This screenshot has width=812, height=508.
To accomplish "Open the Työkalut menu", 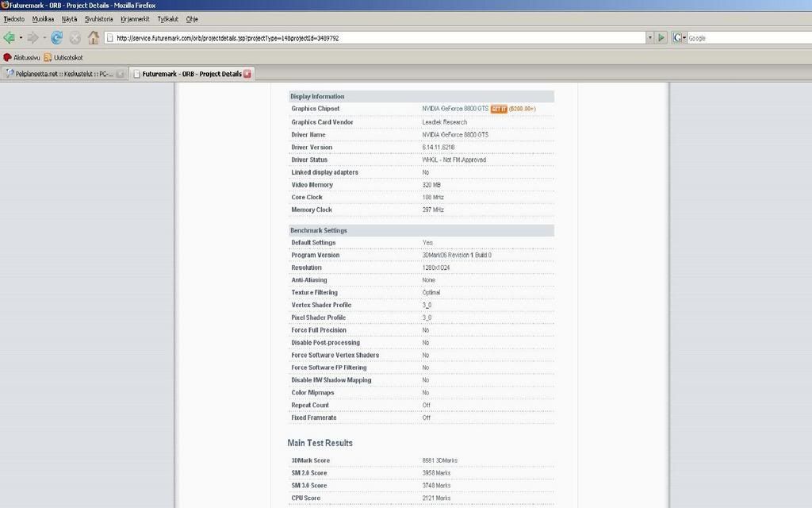I will tap(167, 18).
